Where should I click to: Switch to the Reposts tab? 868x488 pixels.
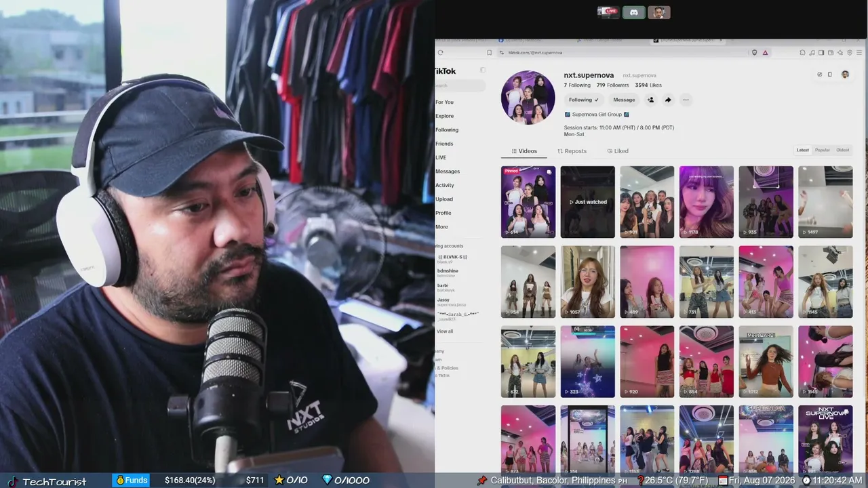pyautogui.click(x=572, y=151)
